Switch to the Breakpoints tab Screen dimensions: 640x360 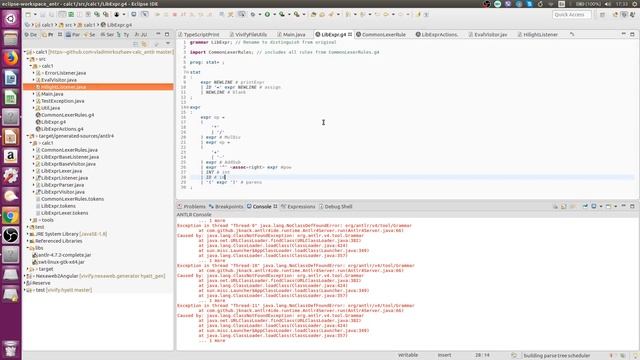click(x=226, y=207)
